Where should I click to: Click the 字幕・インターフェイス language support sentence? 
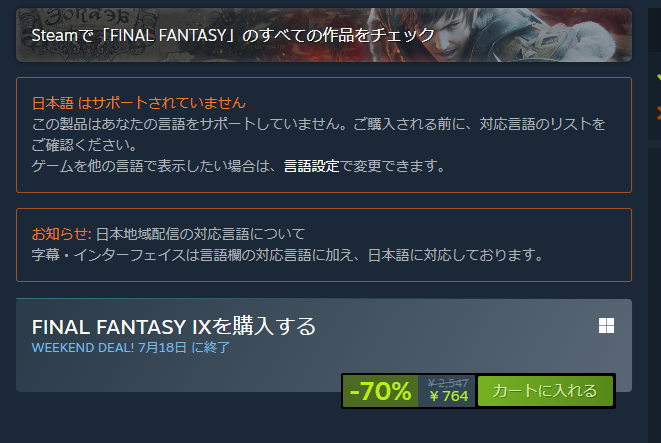pyautogui.click(x=288, y=255)
